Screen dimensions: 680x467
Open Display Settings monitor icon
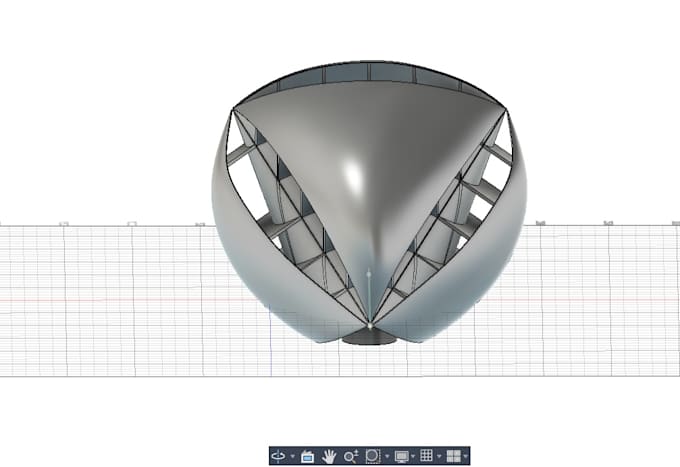[x=402, y=457]
